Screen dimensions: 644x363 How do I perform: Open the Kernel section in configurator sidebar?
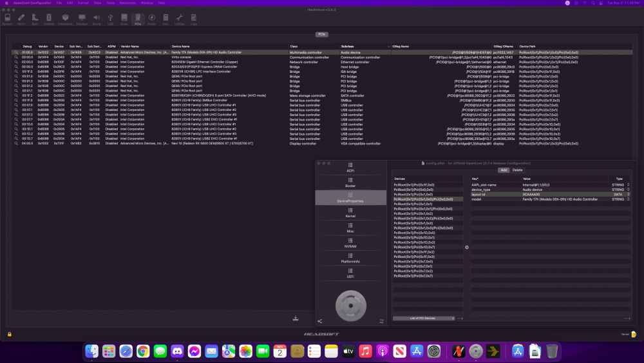(350, 213)
